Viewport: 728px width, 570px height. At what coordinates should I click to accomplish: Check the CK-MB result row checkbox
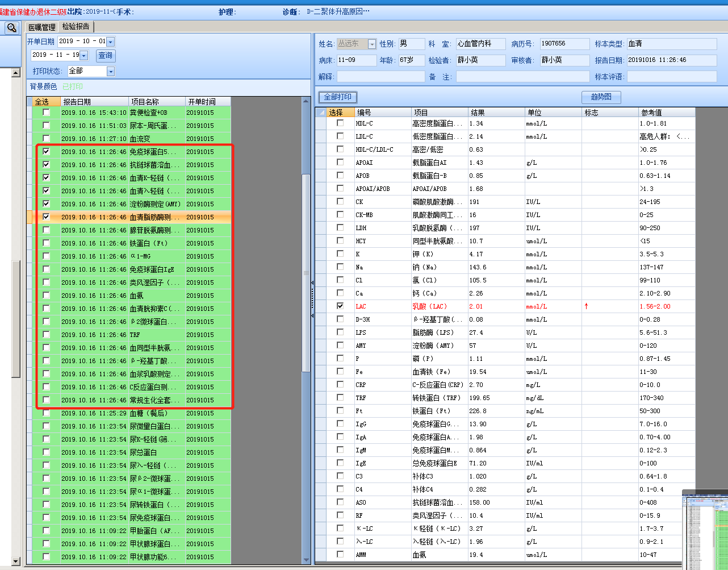point(340,214)
